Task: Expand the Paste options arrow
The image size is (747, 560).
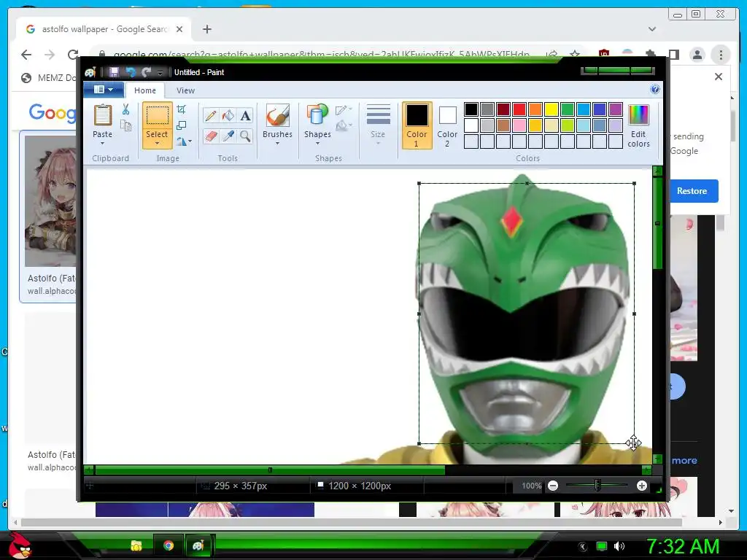Action: [102, 144]
